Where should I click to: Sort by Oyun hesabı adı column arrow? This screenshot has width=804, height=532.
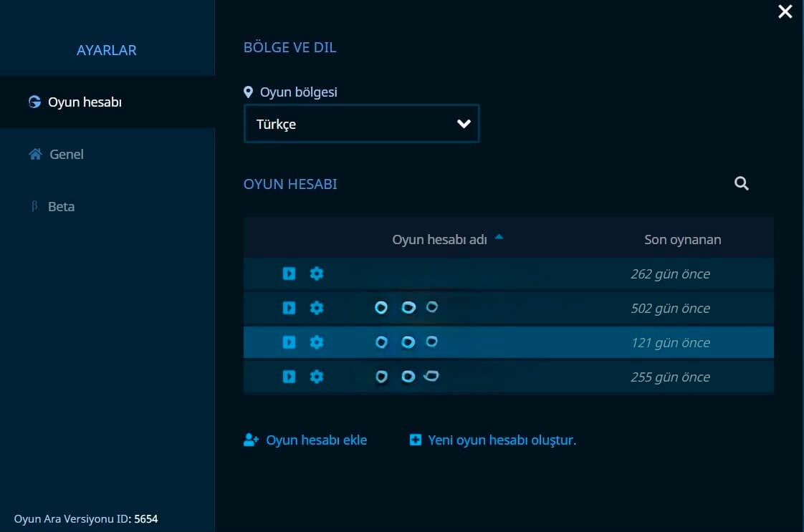pyautogui.click(x=499, y=237)
